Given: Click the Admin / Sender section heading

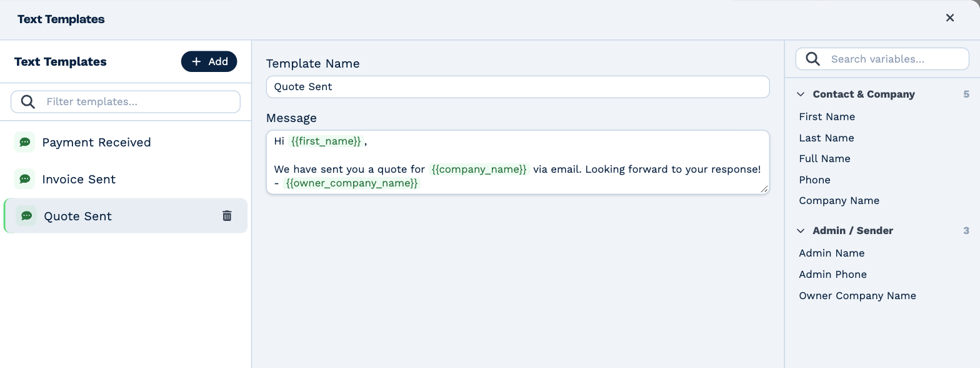Looking at the screenshot, I should pos(853,231).
